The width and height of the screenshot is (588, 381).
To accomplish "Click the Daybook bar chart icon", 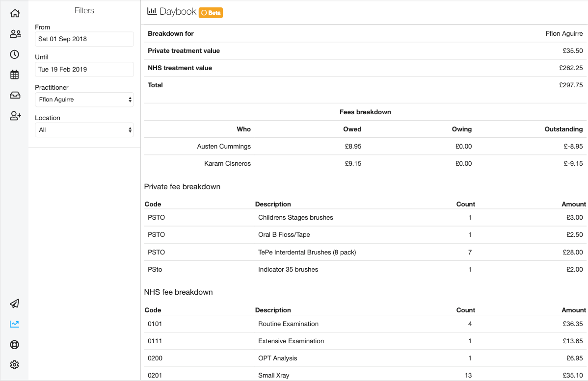I will click(x=152, y=12).
